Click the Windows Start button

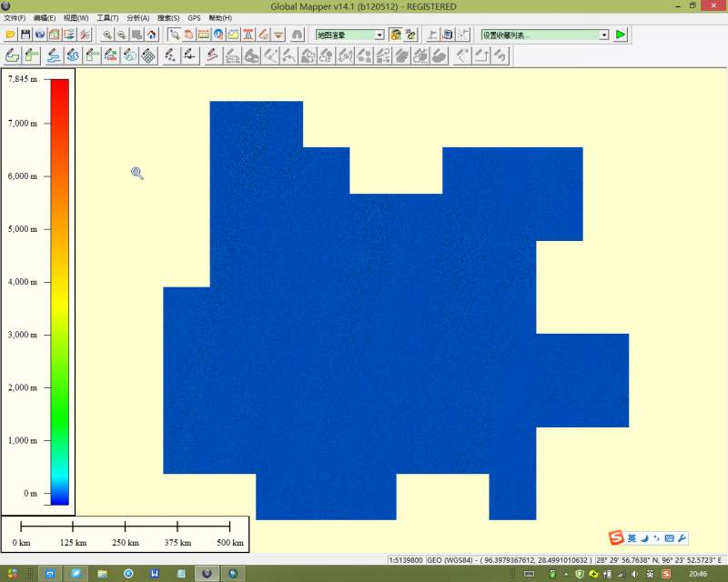(x=13, y=574)
